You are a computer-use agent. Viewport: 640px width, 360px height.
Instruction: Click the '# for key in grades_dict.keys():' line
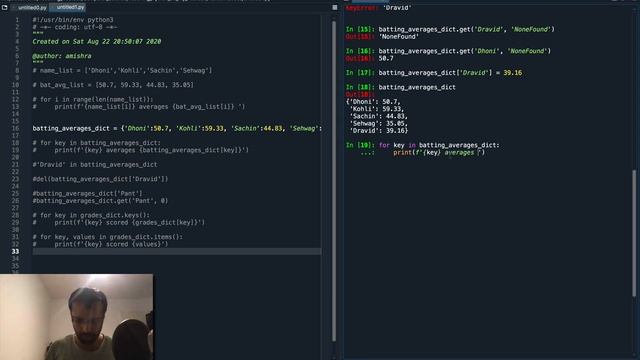pos(91,215)
